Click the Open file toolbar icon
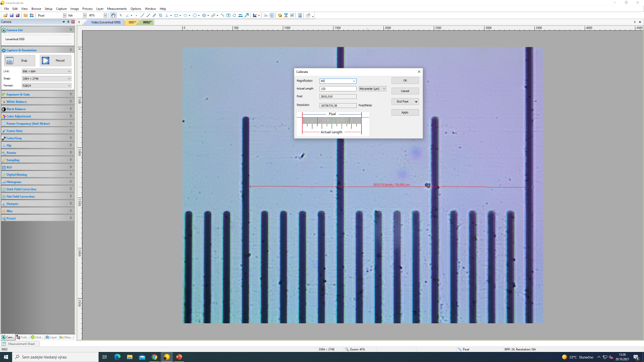 [x=6, y=16]
